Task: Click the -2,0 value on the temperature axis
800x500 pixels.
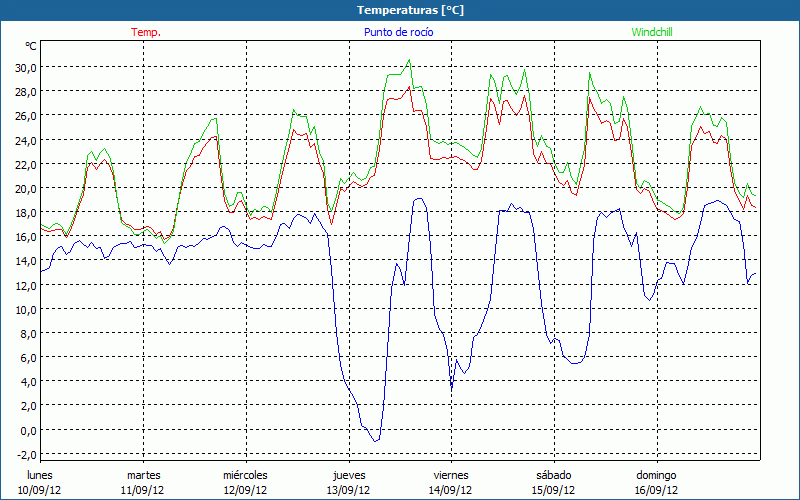Action: pos(25,454)
